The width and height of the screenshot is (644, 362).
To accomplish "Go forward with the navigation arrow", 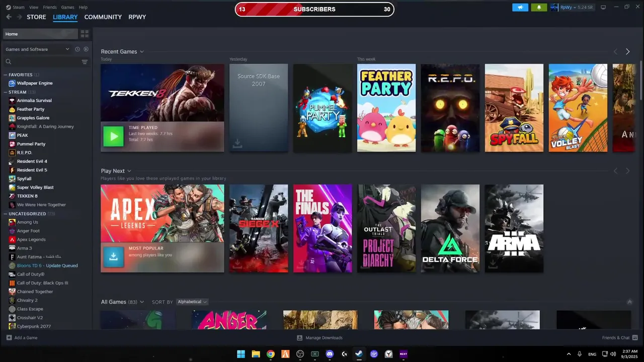I will 19,17.
